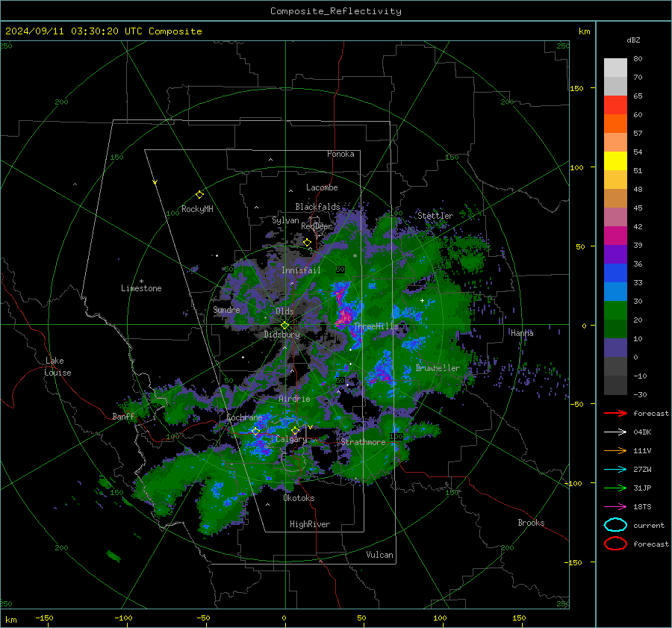Viewport: 672px width, 628px height.
Task: Click the Brooks label
Action: point(531,523)
